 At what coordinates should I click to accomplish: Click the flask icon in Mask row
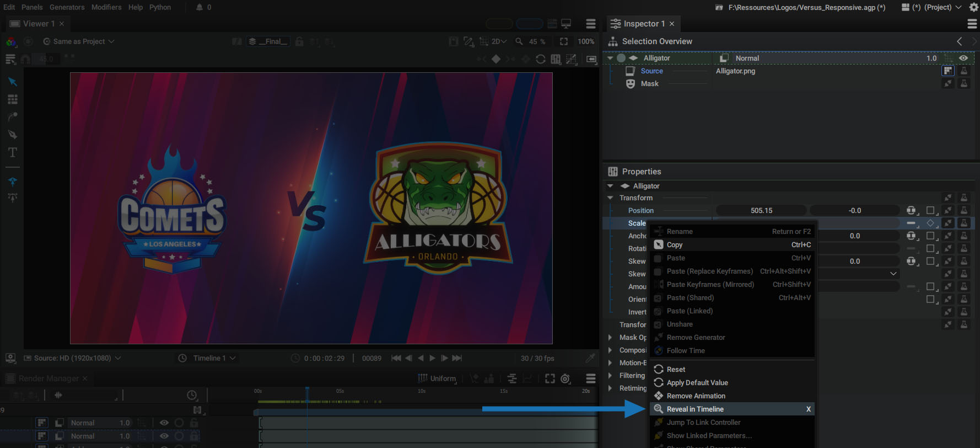click(963, 83)
